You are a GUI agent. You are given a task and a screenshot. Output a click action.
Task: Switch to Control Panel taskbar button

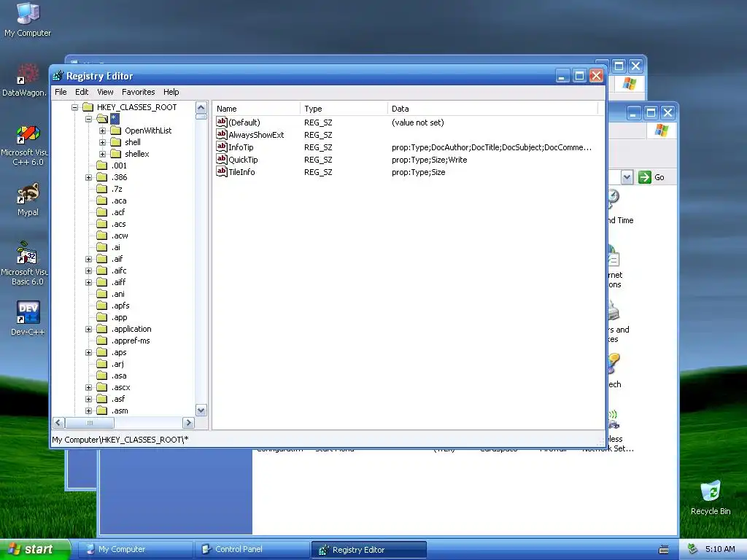pos(252,549)
